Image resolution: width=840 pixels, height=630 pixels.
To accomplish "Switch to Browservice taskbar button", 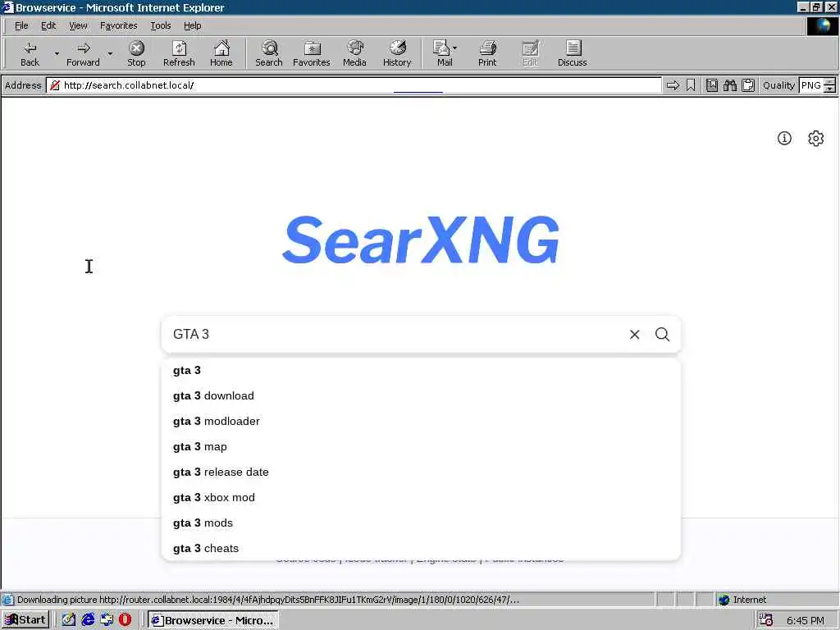I will 212,620.
